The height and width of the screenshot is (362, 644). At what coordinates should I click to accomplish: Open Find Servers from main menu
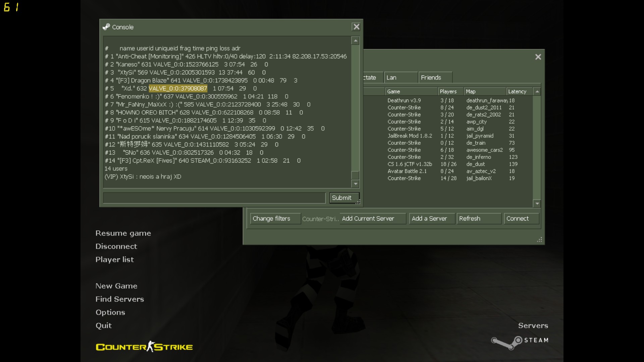[120, 299]
